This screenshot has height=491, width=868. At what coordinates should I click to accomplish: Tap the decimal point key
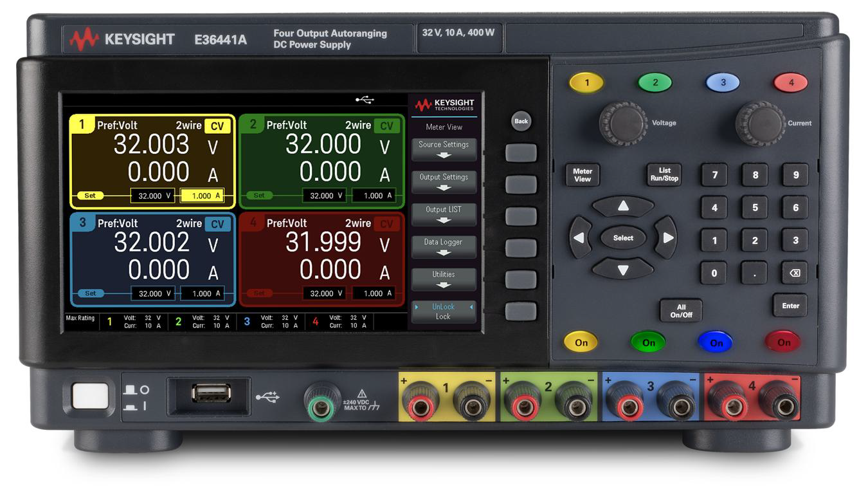755,273
